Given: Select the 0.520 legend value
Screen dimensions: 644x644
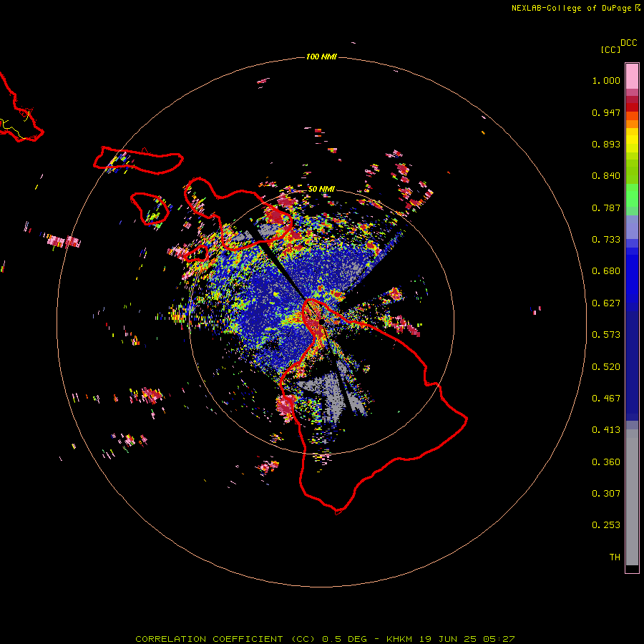Looking at the screenshot, I should pyautogui.click(x=606, y=367).
